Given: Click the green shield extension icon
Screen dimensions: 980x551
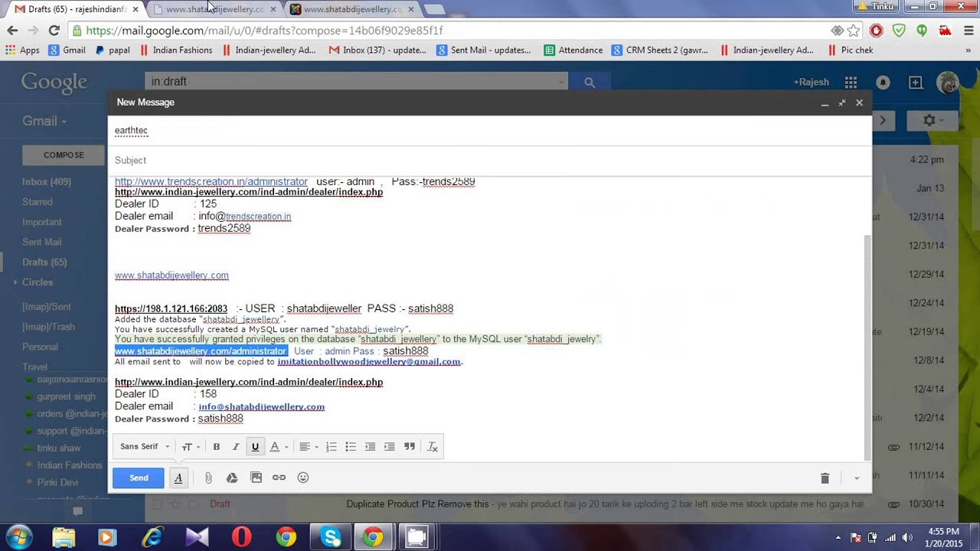Looking at the screenshot, I should coord(900,31).
